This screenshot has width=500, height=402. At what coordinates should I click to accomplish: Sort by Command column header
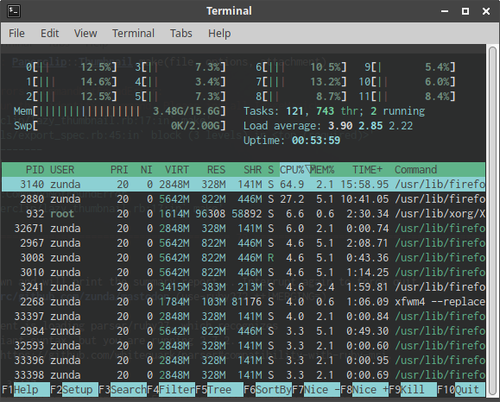click(415, 170)
